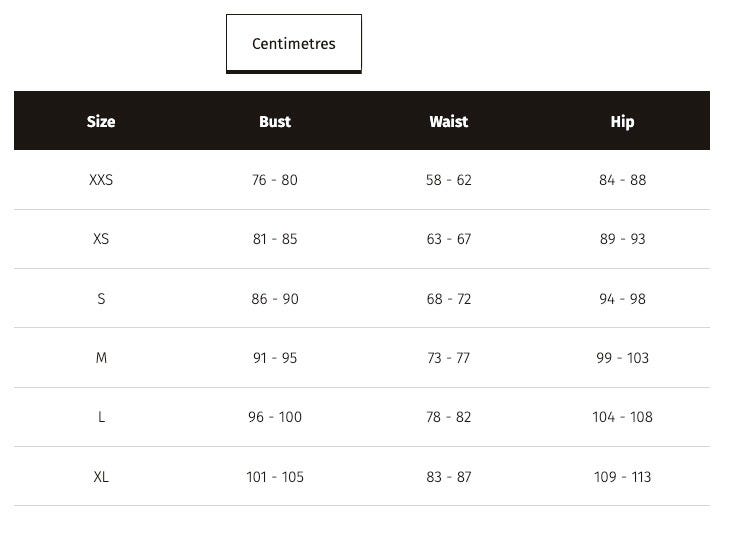This screenshot has height=535, width=729.
Task: Select the XS size row label
Action: [101, 239]
